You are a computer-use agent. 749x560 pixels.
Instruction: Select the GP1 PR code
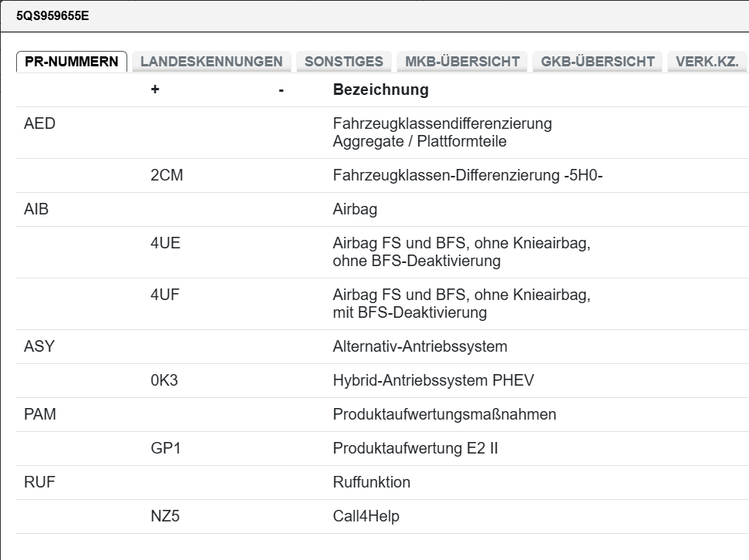[x=166, y=448]
